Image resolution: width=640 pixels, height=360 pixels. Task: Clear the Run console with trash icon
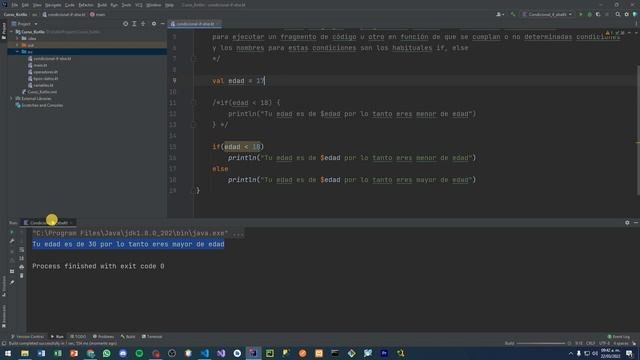[x=22, y=276]
